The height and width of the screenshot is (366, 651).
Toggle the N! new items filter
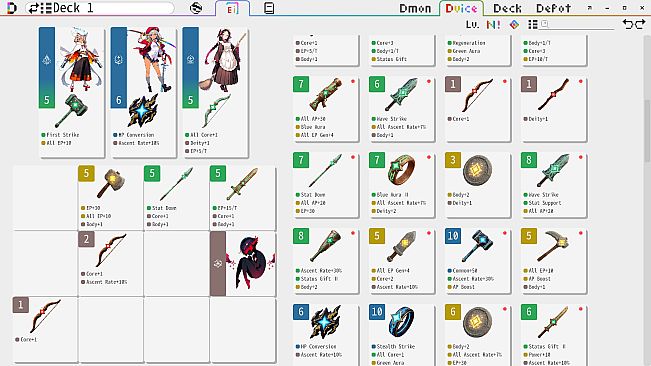[x=493, y=24]
